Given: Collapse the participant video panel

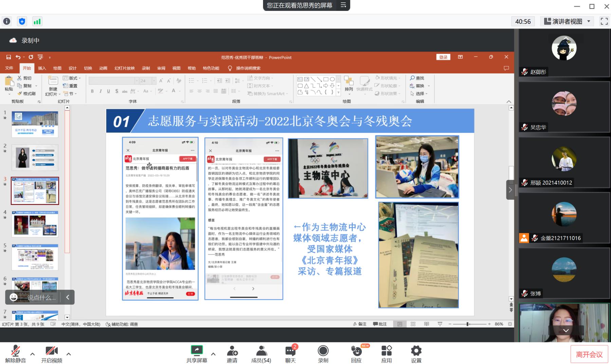Looking at the screenshot, I should 510,190.
